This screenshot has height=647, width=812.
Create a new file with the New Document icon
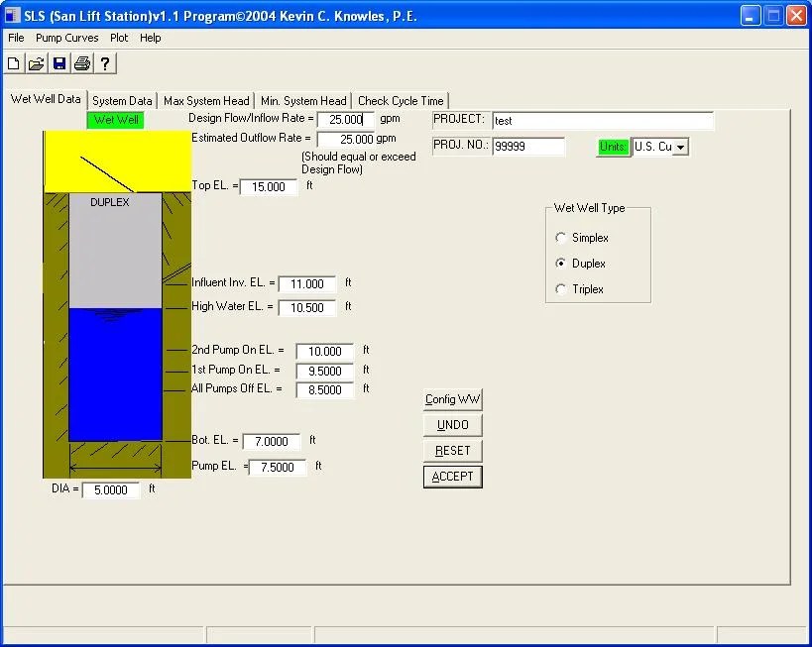(x=14, y=63)
